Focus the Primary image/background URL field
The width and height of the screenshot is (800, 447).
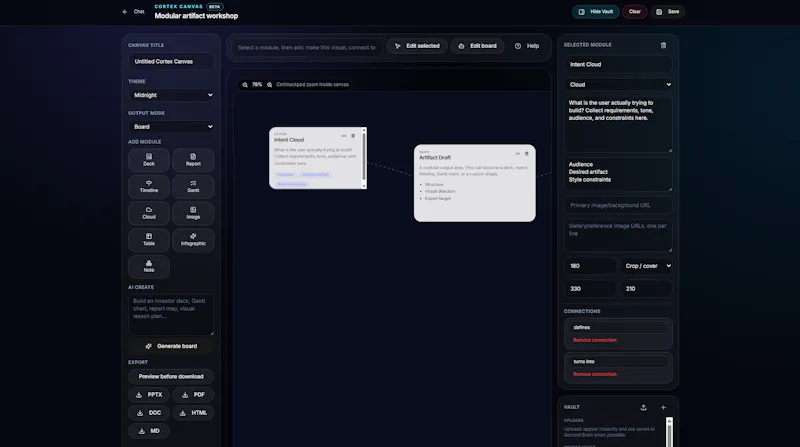[x=618, y=205]
